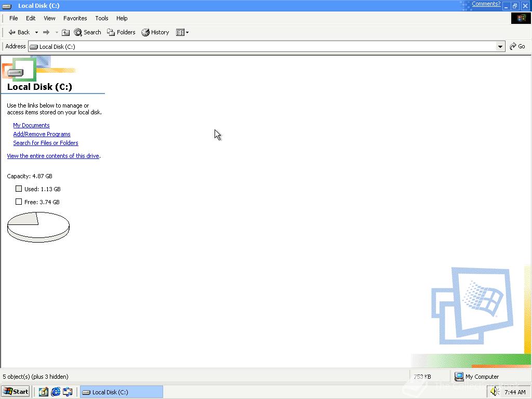Open the Search pane from toolbar
Screen dimensions: 532x399
[87, 32]
